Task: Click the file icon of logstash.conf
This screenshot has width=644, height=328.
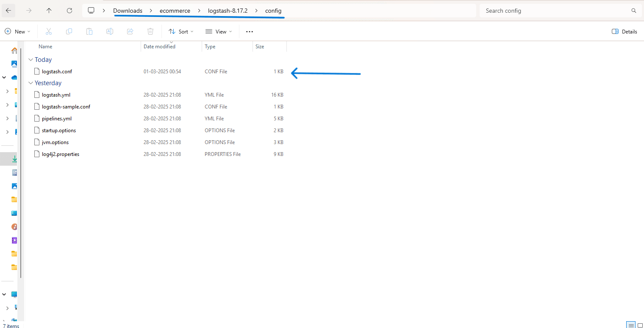Action: [37, 71]
